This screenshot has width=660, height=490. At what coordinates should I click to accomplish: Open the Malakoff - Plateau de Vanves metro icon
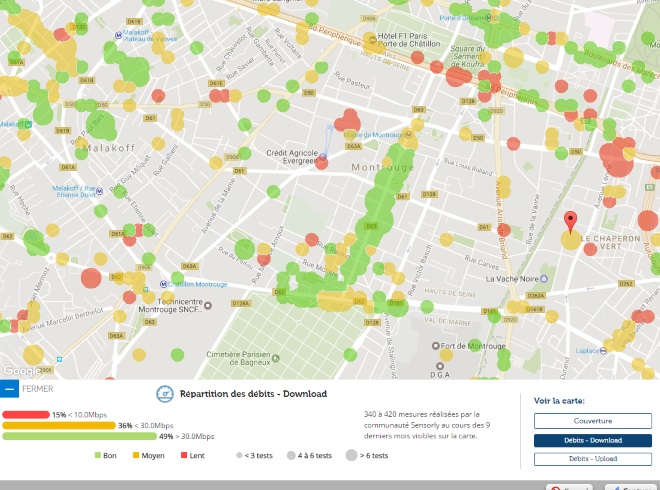(119, 35)
